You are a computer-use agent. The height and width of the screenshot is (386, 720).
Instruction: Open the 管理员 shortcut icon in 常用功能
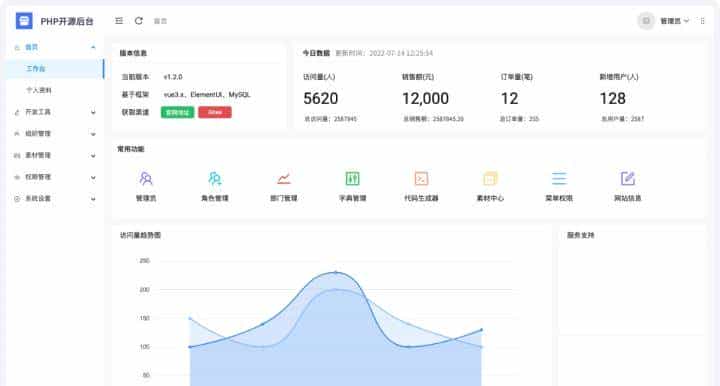pyautogui.click(x=146, y=179)
